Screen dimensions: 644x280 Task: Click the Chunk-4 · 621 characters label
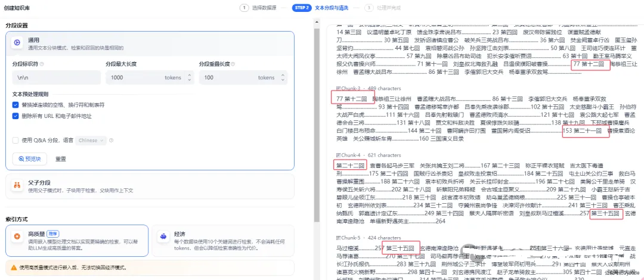(x=371, y=155)
